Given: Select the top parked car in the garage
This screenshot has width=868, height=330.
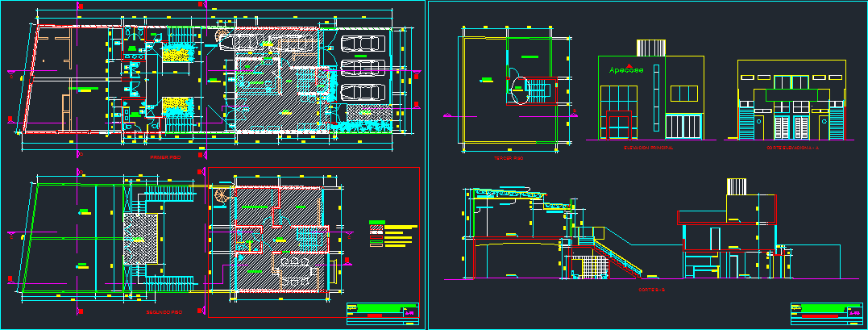Looking at the screenshot, I should click(x=362, y=44).
